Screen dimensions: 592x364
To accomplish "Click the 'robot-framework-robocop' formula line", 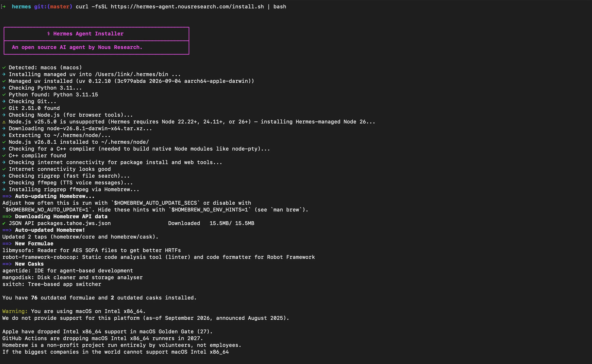I will click(158, 257).
